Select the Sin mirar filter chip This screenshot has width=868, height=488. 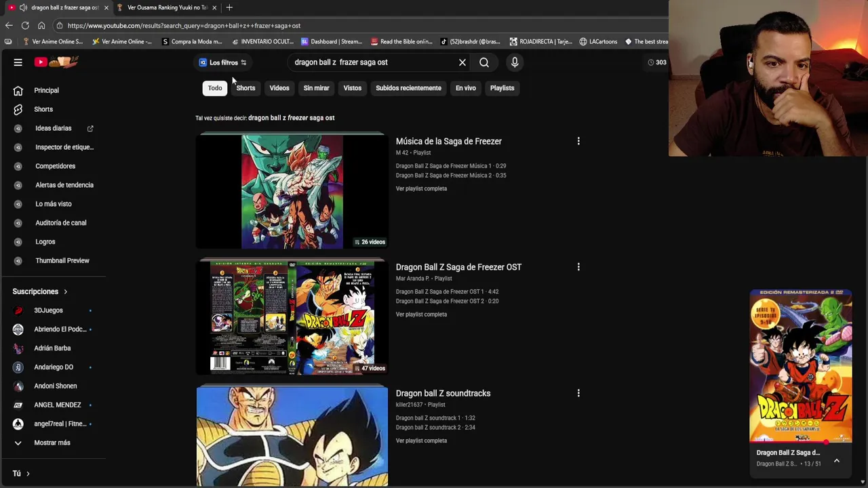pyautogui.click(x=316, y=88)
